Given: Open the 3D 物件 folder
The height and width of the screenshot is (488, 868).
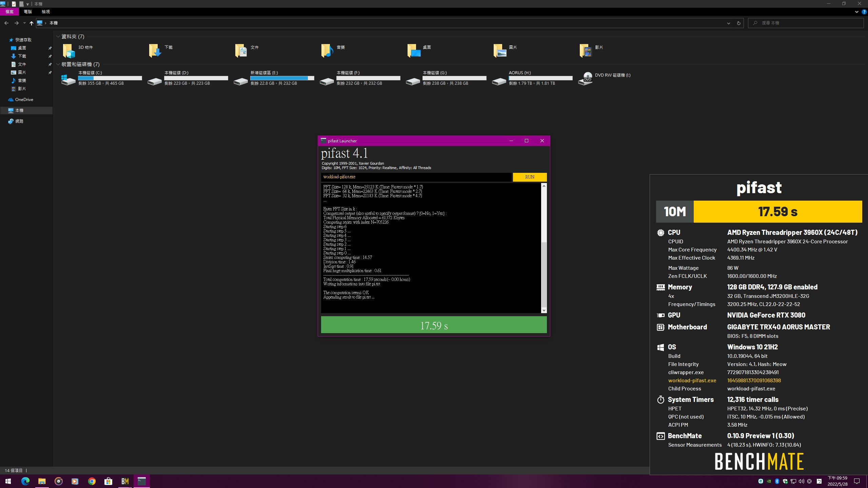Looking at the screenshot, I should 78,50.
